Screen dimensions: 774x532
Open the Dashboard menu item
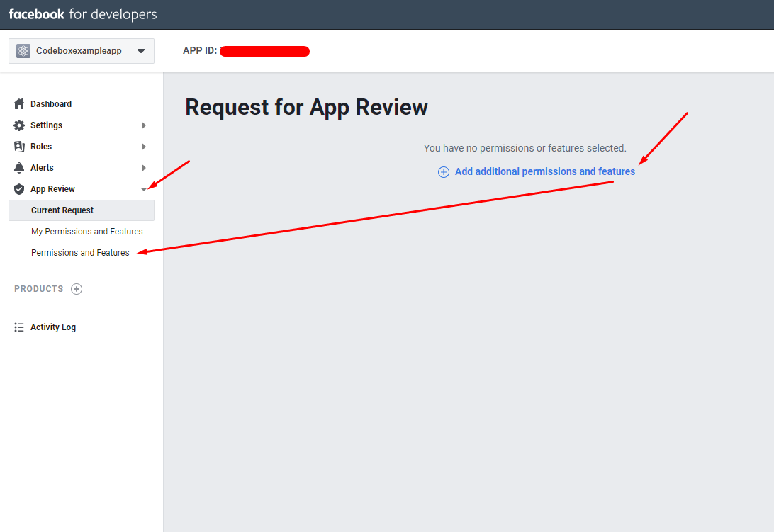tap(51, 104)
